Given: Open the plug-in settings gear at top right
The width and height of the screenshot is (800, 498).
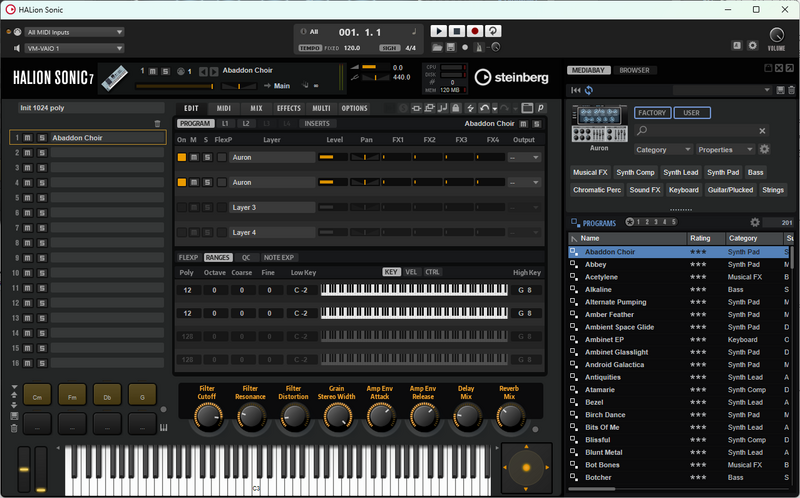Looking at the screenshot, I should [753, 45].
